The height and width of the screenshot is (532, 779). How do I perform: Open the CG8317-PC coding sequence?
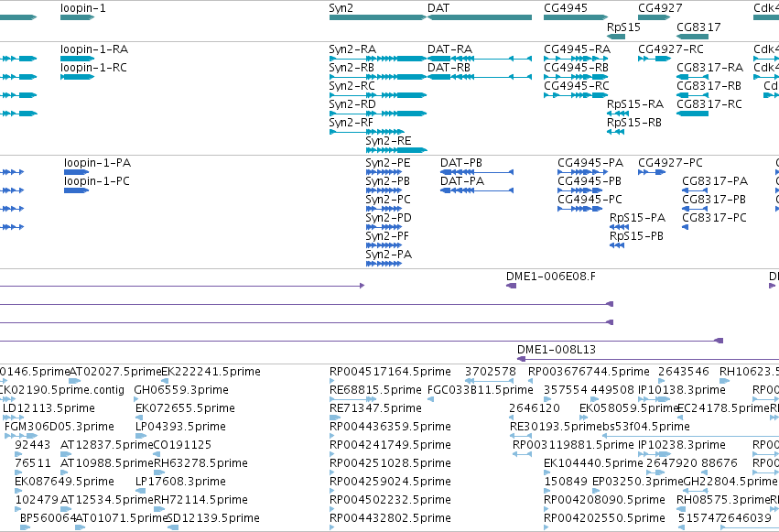tap(685, 227)
